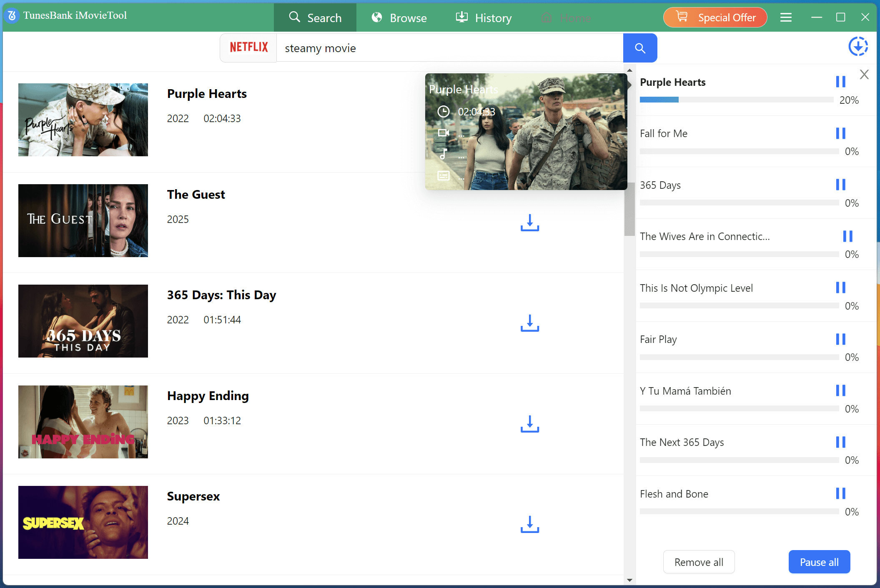
Task: Click the Remove all button
Action: (x=699, y=562)
